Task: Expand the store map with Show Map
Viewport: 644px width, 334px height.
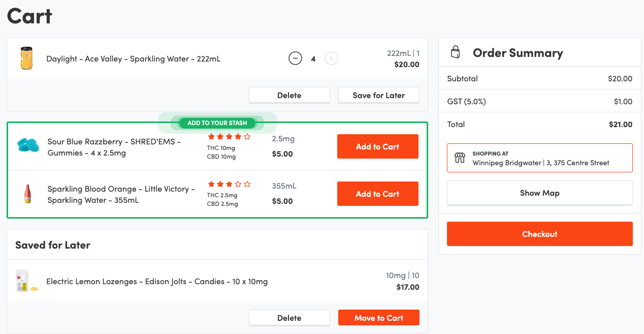Action: point(539,193)
